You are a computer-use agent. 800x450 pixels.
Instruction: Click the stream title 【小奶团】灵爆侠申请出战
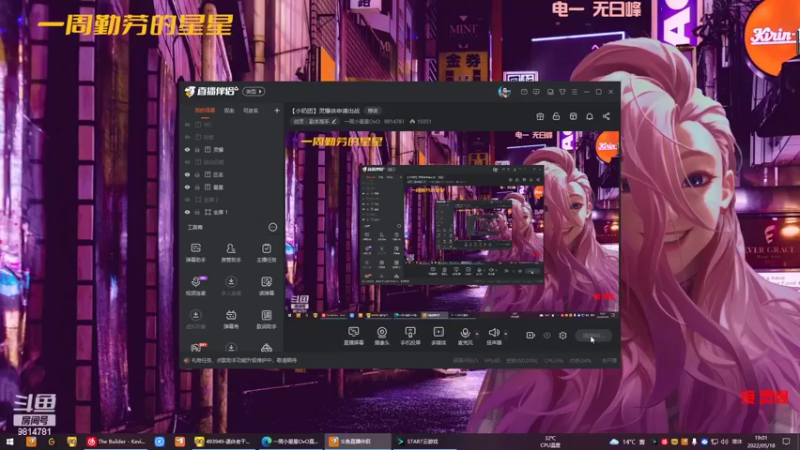pyautogui.click(x=326, y=111)
